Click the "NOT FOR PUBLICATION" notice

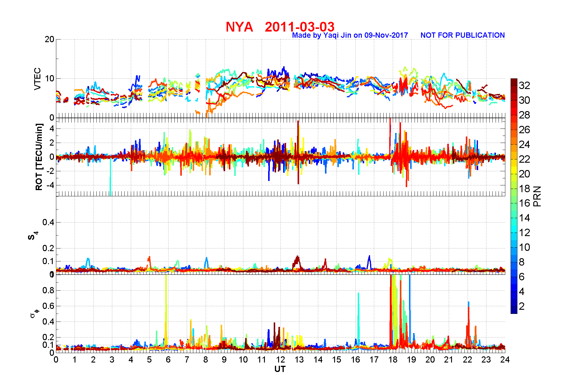click(463, 35)
